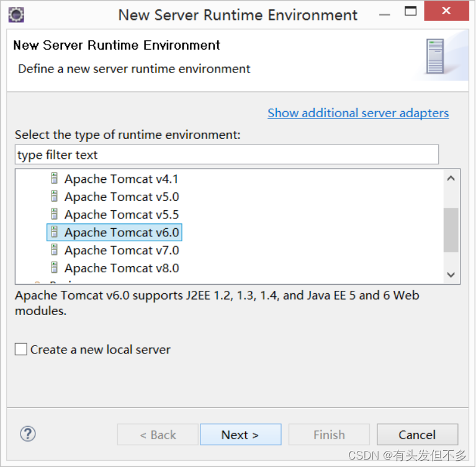Click the disabled < Back button
Screen dimensions: 476x467
pyautogui.click(x=158, y=435)
